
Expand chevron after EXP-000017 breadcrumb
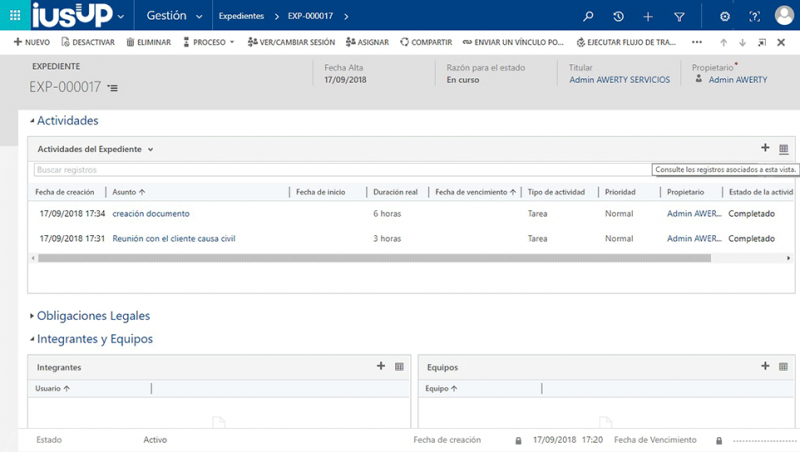click(346, 16)
